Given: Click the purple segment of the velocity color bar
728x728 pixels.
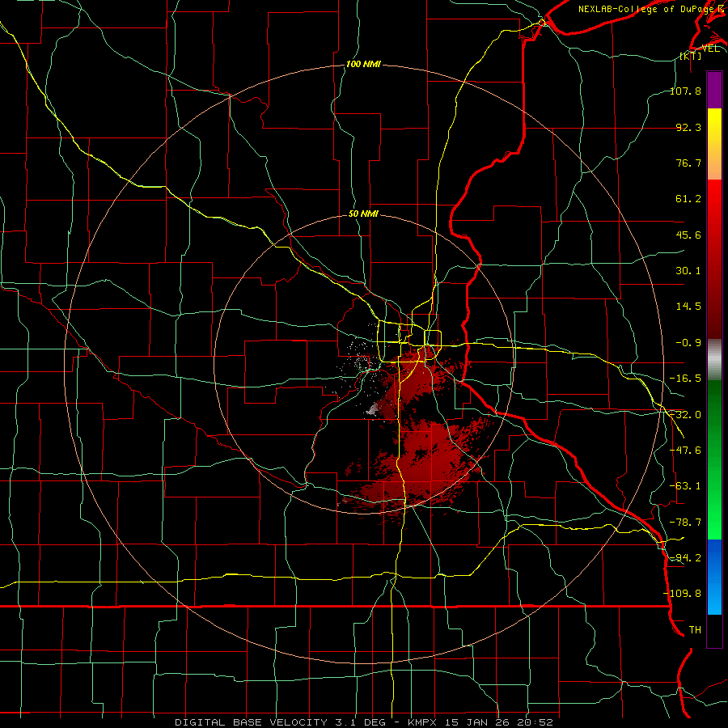Looking at the screenshot, I should pos(714,91).
